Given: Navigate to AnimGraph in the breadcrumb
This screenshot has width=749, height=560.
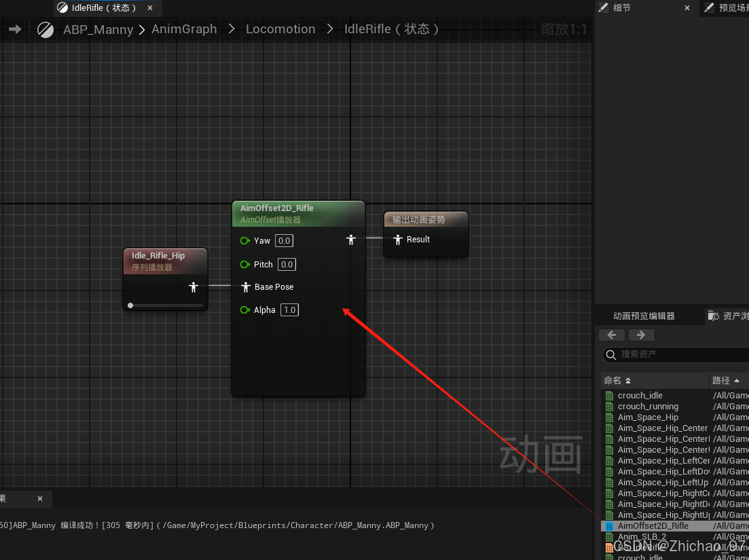Looking at the screenshot, I should (x=184, y=29).
